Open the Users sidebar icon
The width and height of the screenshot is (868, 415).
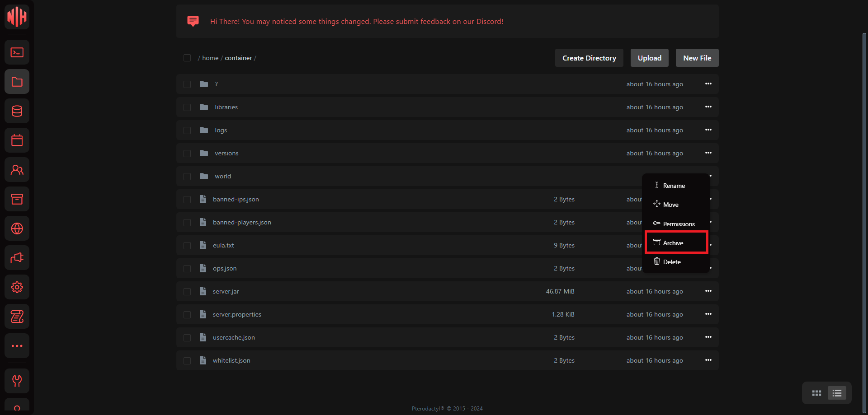[17, 170]
